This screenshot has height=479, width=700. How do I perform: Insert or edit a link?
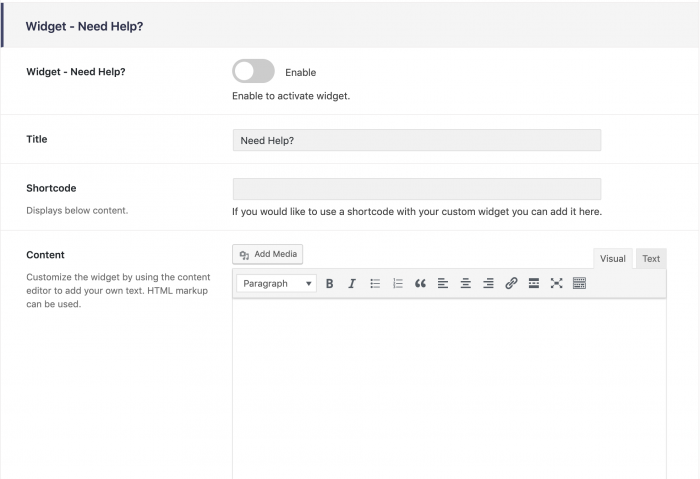click(x=511, y=283)
